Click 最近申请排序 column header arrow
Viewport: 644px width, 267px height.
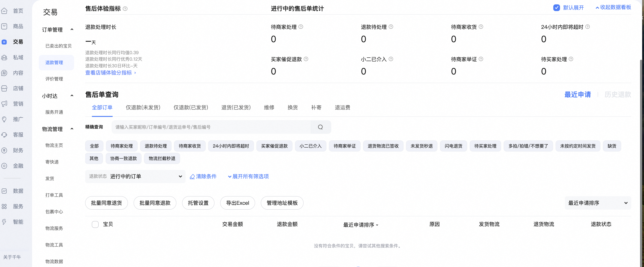[x=377, y=225]
